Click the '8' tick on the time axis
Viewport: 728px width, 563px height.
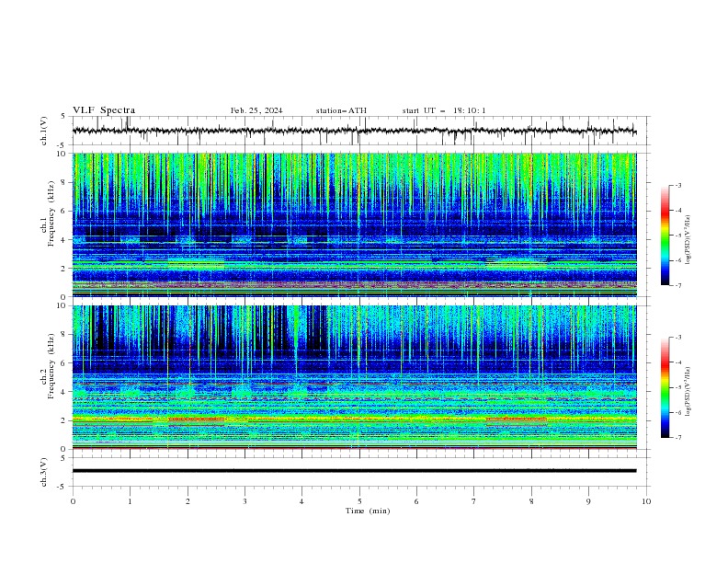(531, 501)
